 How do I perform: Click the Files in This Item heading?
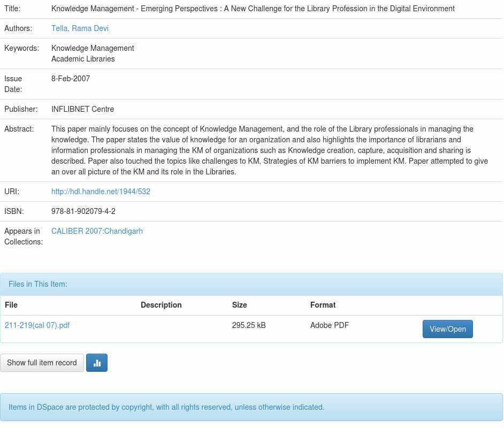pyautogui.click(x=38, y=284)
